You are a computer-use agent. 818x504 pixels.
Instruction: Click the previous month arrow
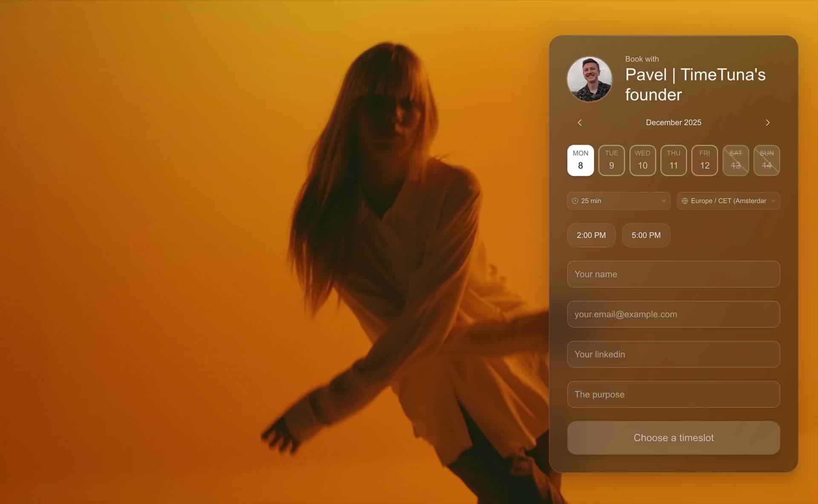click(579, 122)
